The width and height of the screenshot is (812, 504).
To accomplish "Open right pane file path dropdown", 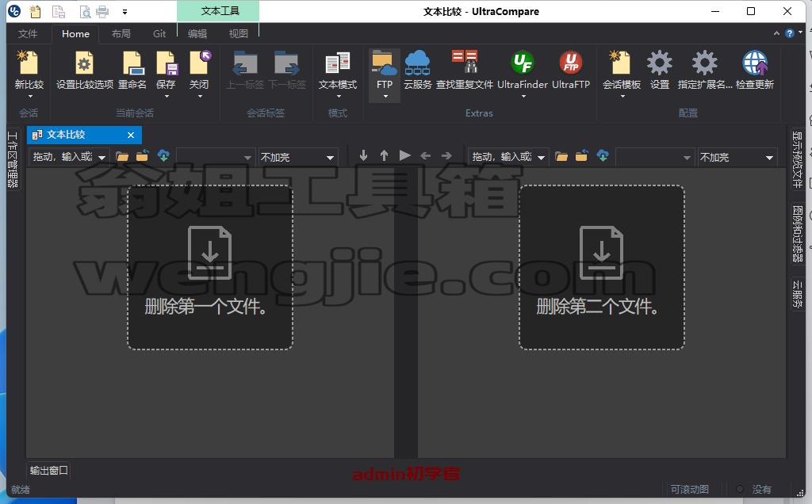I will pyautogui.click(x=541, y=158).
